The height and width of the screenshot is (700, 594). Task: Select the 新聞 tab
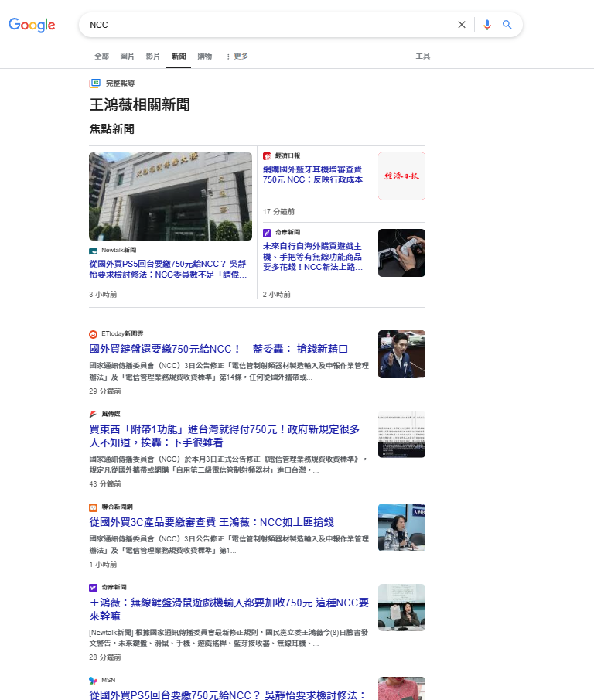pos(179,56)
